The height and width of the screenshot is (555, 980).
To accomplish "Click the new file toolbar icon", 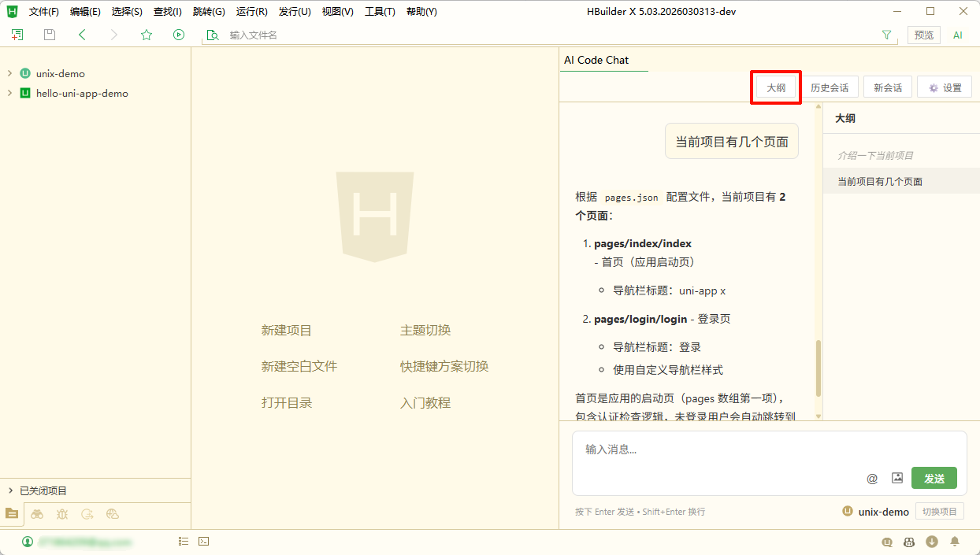I will coord(17,35).
